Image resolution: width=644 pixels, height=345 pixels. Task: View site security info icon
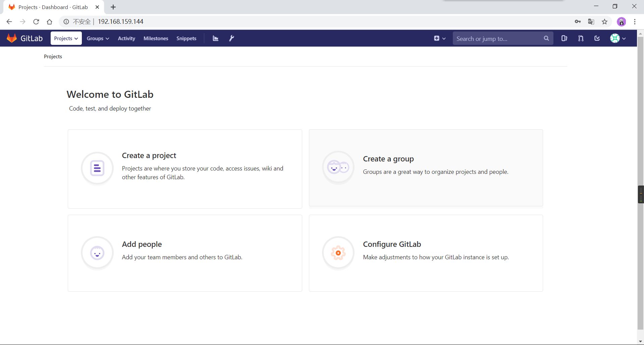point(66,21)
